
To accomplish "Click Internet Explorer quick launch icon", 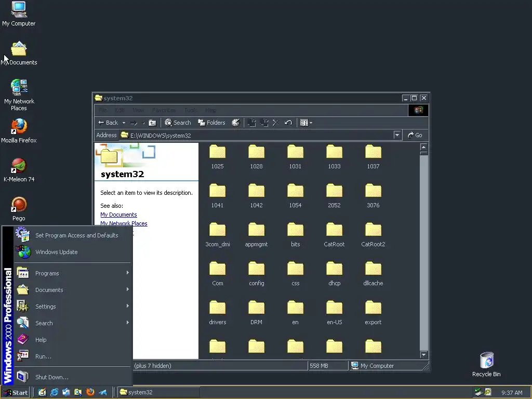I will 54,393.
